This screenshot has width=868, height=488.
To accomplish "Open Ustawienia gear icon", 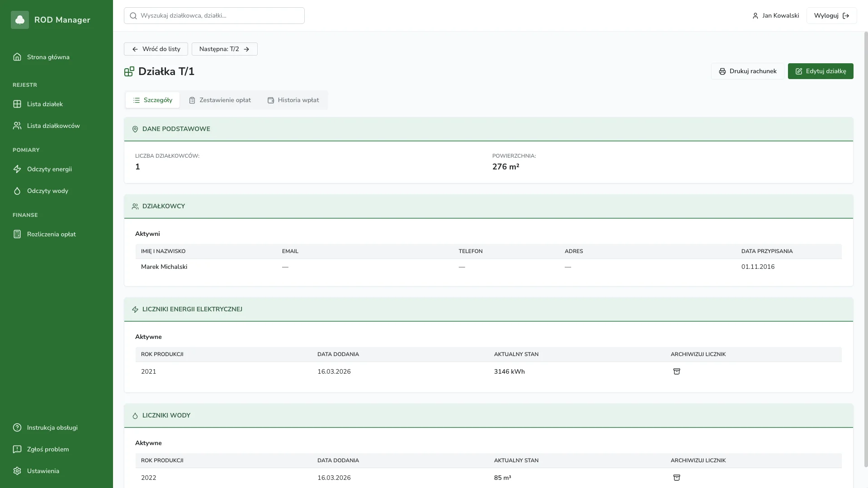I will (17, 471).
